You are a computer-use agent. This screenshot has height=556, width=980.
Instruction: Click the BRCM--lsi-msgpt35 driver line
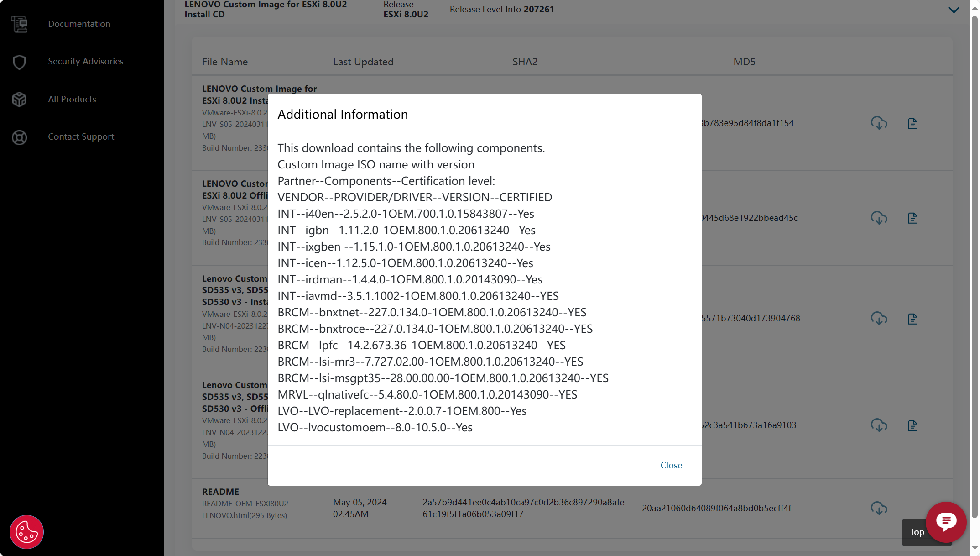pyautogui.click(x=443, y=378)
